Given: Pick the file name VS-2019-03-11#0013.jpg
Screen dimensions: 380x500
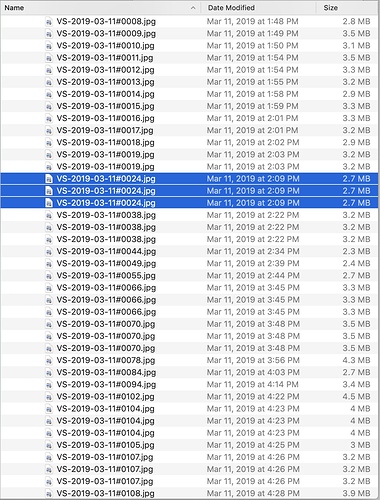Looking at the screenshot, I should (x=105, y=82).
